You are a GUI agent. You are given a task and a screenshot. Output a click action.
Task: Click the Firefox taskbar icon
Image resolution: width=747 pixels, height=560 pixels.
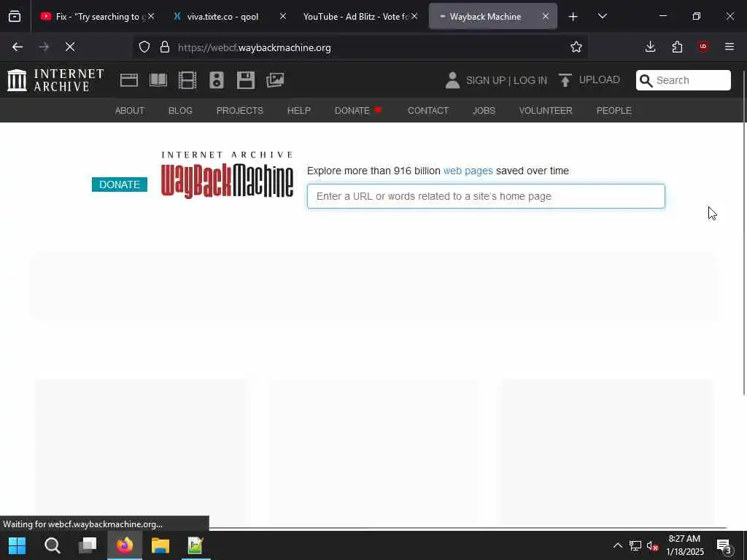(125, 545)
